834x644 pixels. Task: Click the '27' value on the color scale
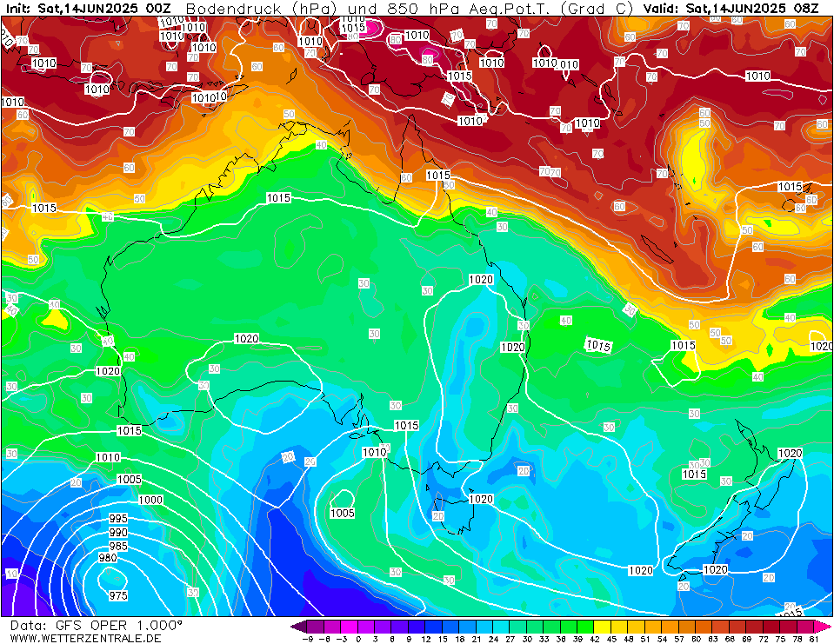(x=510, y=639)
